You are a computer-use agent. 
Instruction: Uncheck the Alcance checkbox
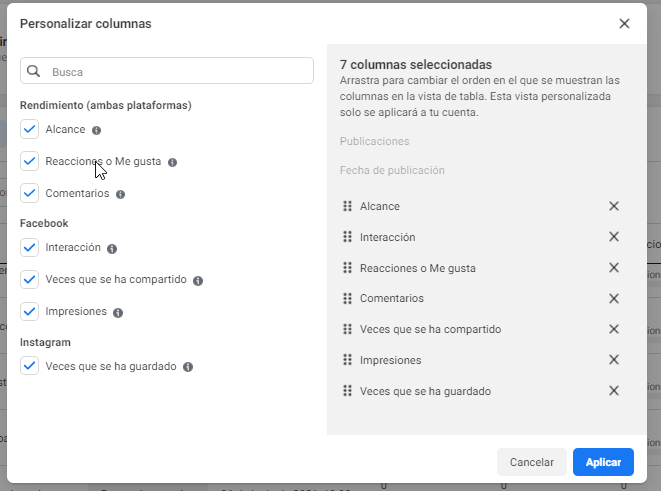pos(30,129)
